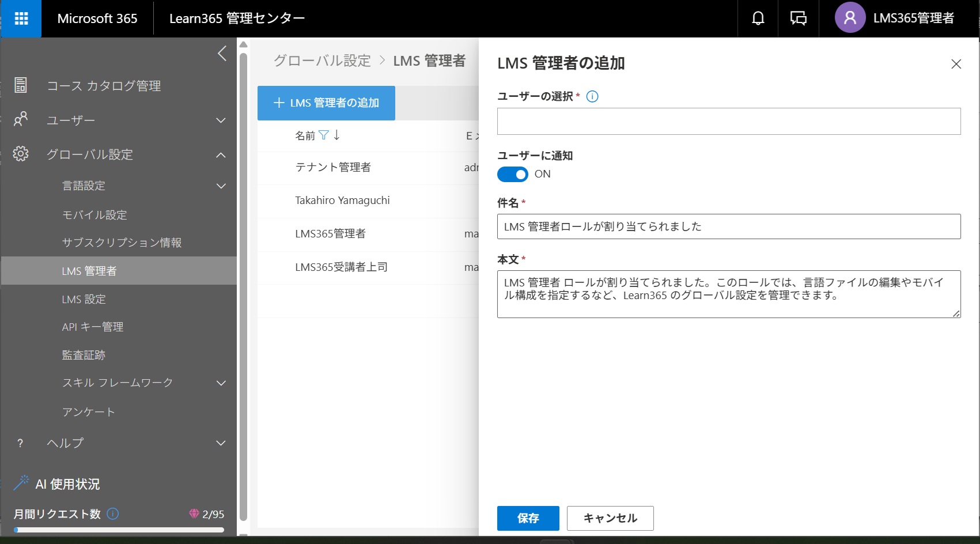Click the グローバル設定 gear icon
Screen dimensions: 980x544
21,154
